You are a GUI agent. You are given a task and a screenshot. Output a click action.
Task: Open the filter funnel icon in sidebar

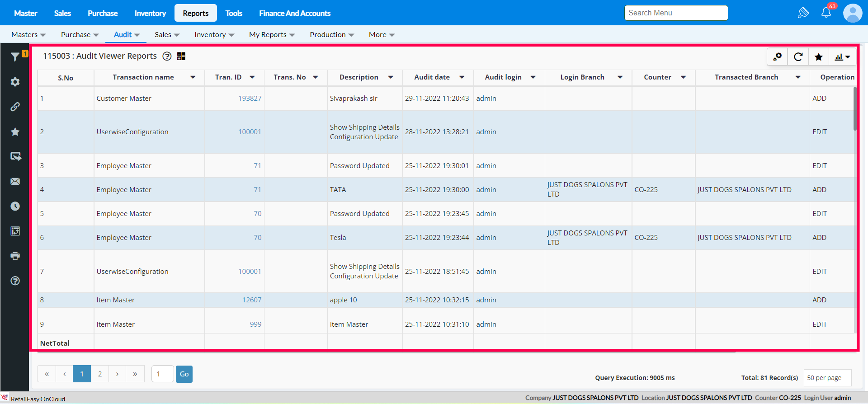15,57
